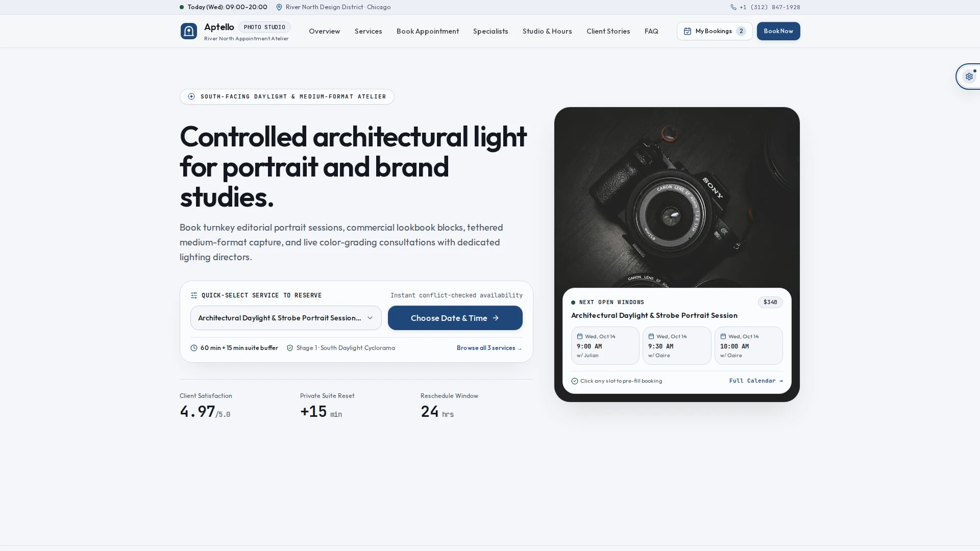Click the Book Now button
The width and height of the screenshot is (980, 551).
click(778, 31)
